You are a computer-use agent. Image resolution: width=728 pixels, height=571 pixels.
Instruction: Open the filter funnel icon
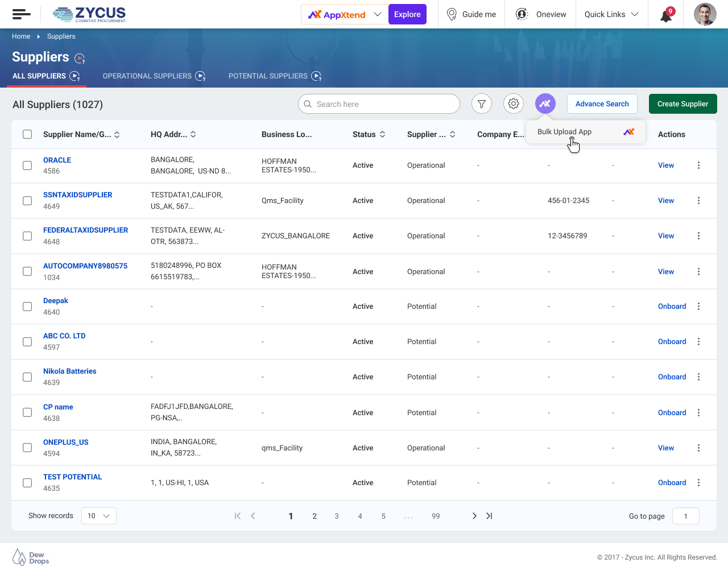482,104
